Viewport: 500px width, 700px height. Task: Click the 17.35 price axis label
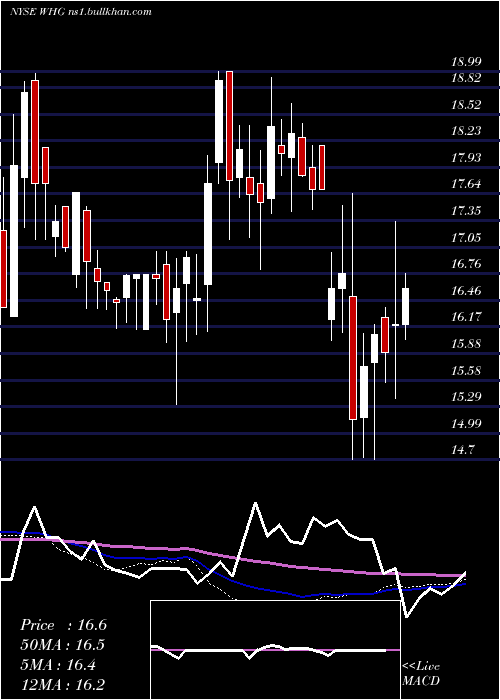click(466, 211)
